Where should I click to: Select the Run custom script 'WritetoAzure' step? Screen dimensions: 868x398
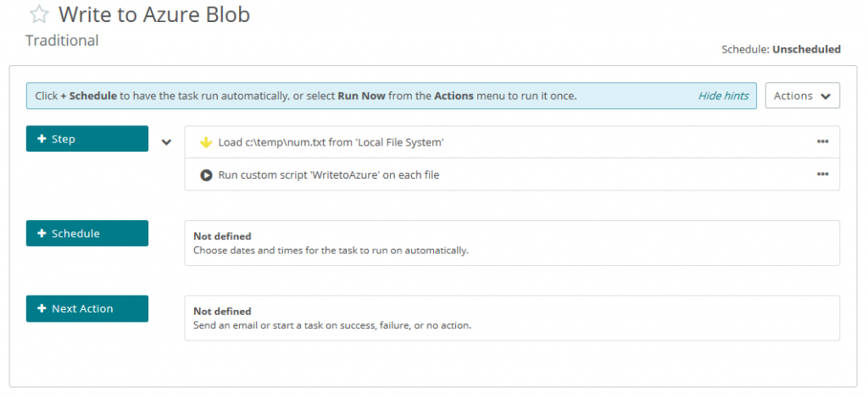(x=329, y=174)
